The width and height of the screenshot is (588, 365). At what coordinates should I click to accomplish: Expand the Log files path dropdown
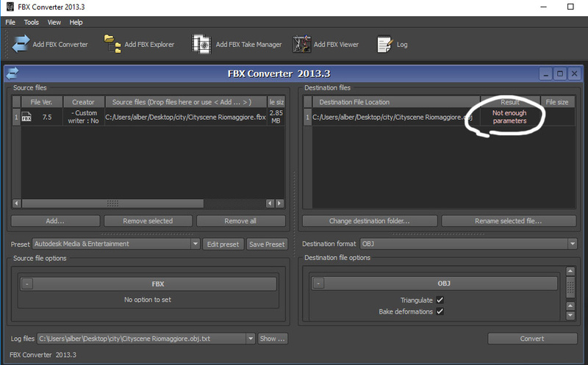point(251,339)
